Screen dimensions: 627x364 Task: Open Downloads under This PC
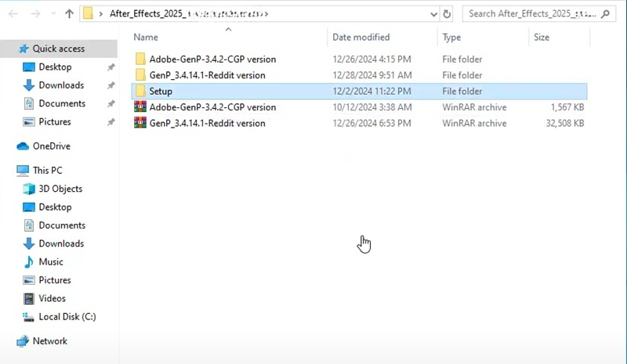pos(61,243)
